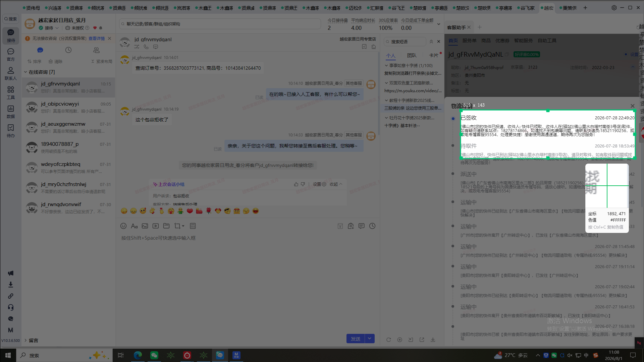Open chat history clock icon in input toolbar

point(372,226)
